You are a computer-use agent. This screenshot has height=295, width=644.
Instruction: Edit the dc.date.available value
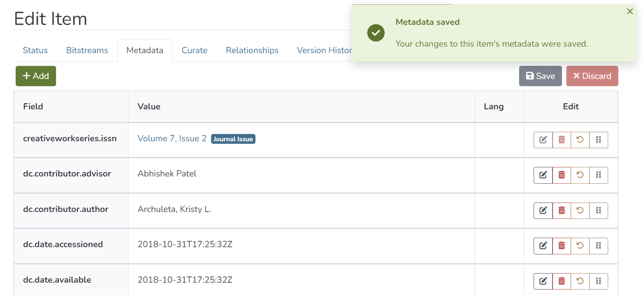coord(543,281)
